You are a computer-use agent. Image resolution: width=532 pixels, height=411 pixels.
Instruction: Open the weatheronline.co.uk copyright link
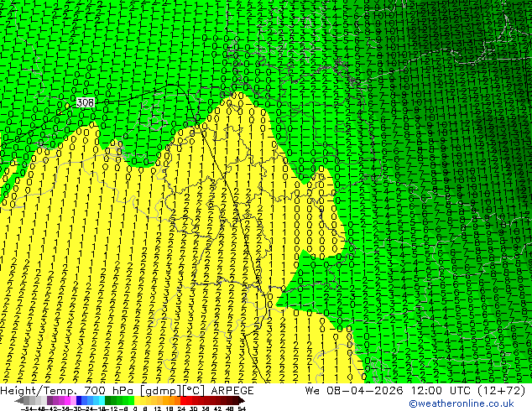462,403
